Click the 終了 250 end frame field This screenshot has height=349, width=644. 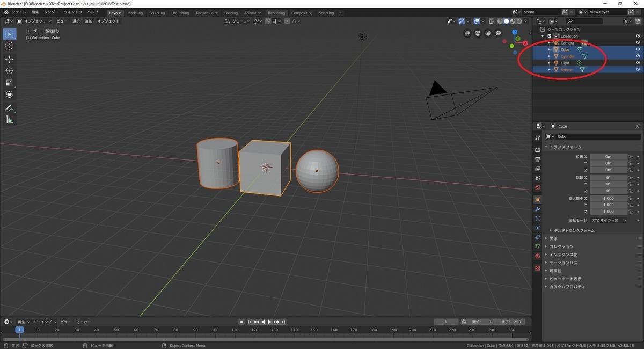pos(510,322)
